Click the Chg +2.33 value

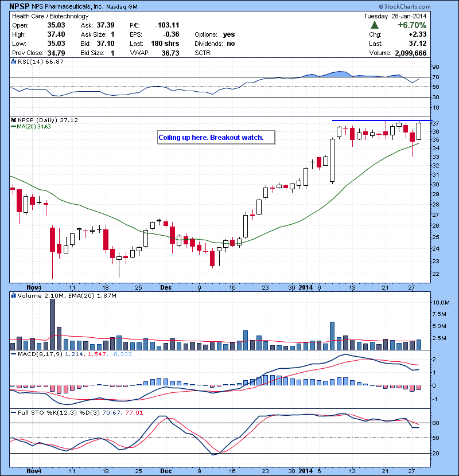417,34
